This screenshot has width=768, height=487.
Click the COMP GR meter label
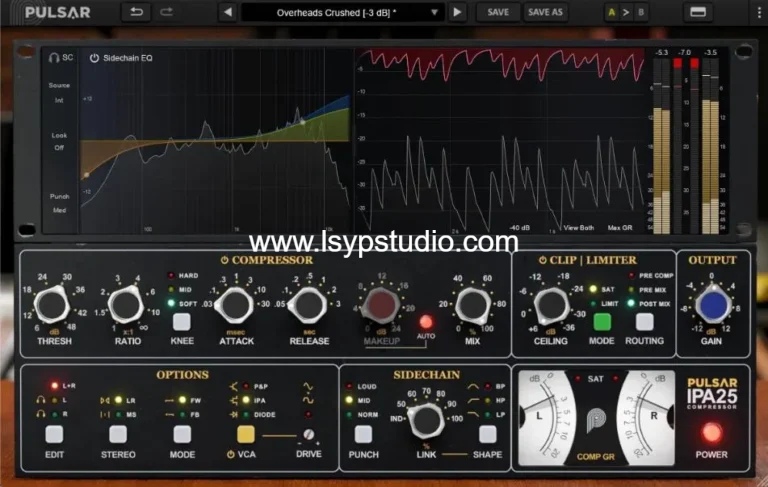click(596, 457)
